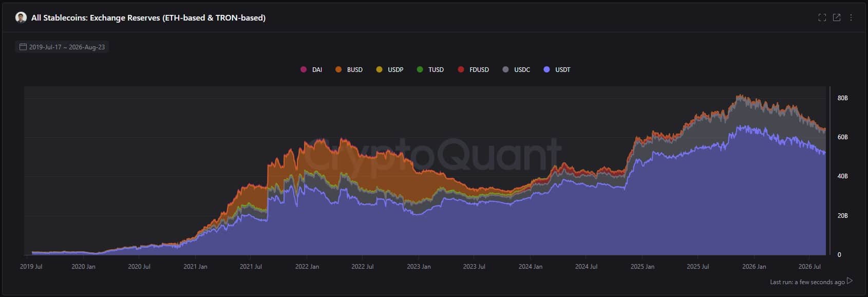Click the 80B y-axis label
This screenshot has height=297, width=868.
842,98
